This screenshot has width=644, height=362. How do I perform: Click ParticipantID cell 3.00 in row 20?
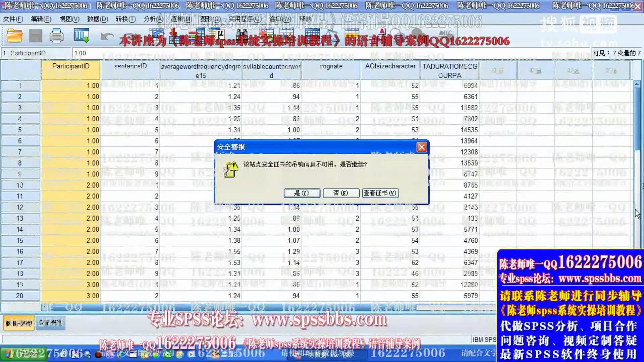click(71, 296)
